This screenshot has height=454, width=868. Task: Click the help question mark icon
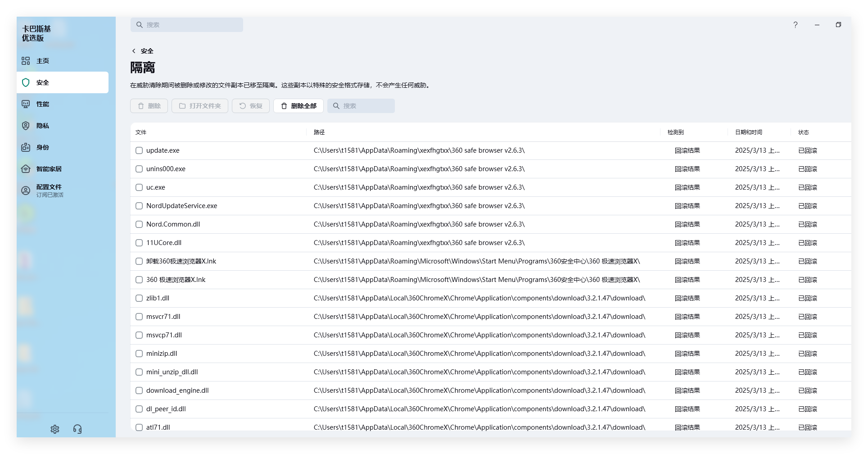(796, 25)
